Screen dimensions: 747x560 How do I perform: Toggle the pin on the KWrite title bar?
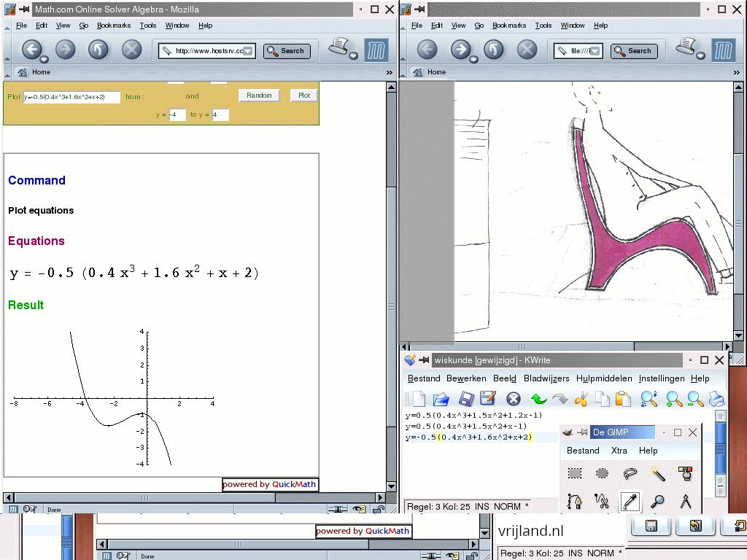pyautogui.click(x=423, y=360)
